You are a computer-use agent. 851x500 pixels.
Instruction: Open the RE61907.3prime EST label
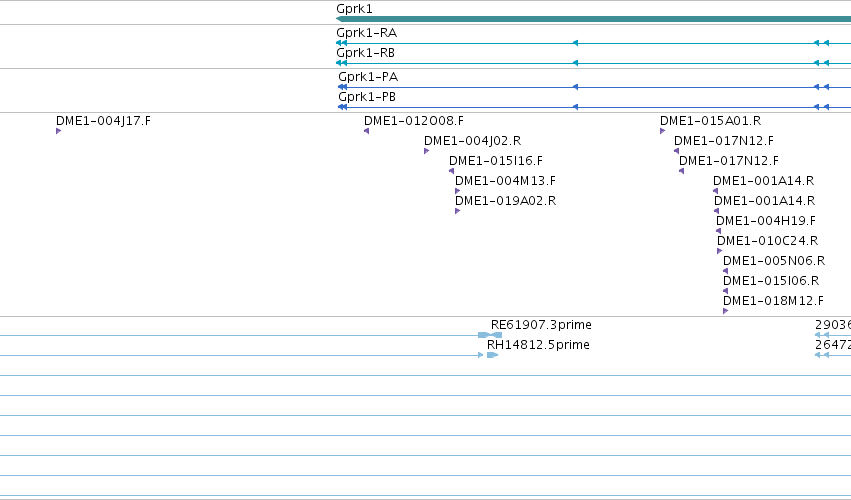click(x=541, y=325)
